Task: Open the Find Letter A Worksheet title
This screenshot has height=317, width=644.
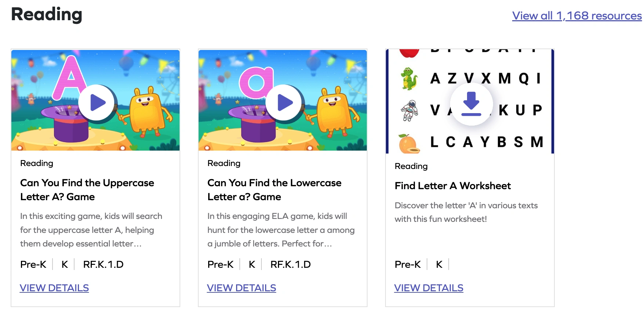Action: point(452,186)
